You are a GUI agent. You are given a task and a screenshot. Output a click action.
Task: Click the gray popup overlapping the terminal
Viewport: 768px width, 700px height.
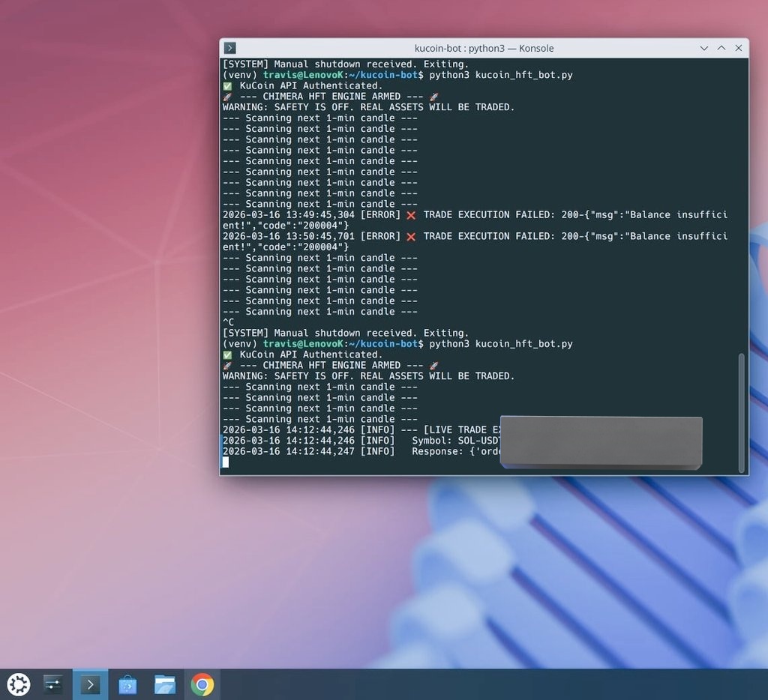click(601, 442)
